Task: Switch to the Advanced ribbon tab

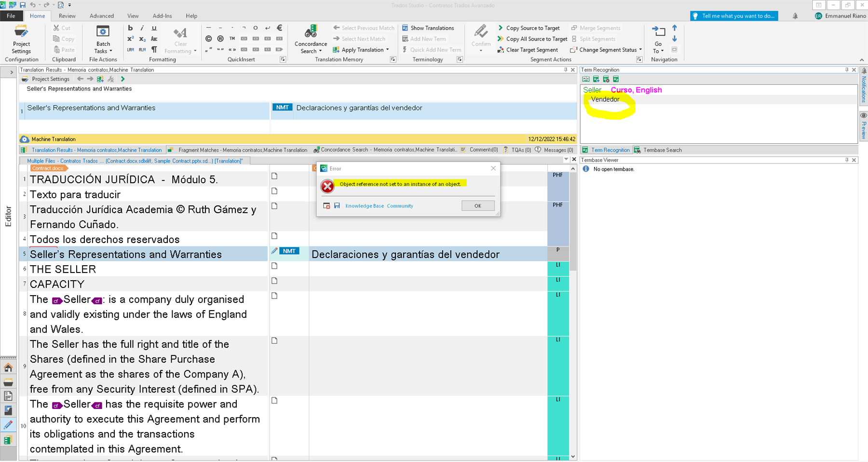Action: [102, 16]
